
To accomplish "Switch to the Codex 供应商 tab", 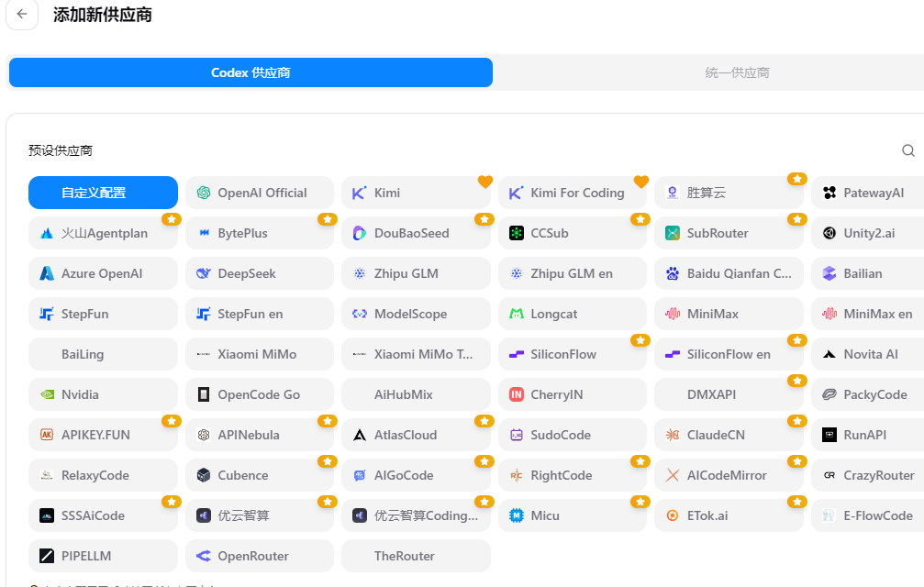I will pos(251,72).
